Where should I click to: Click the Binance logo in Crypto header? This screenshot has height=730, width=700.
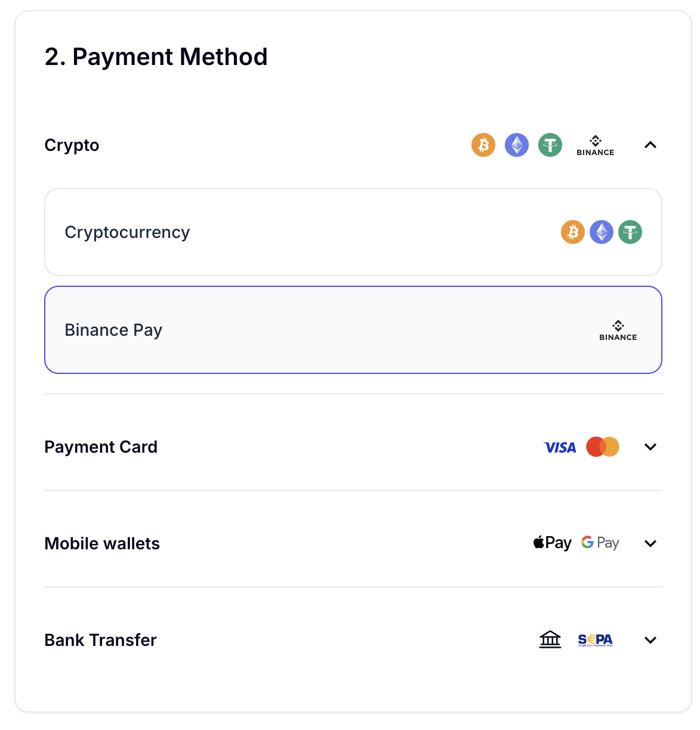tap(595, 146)
